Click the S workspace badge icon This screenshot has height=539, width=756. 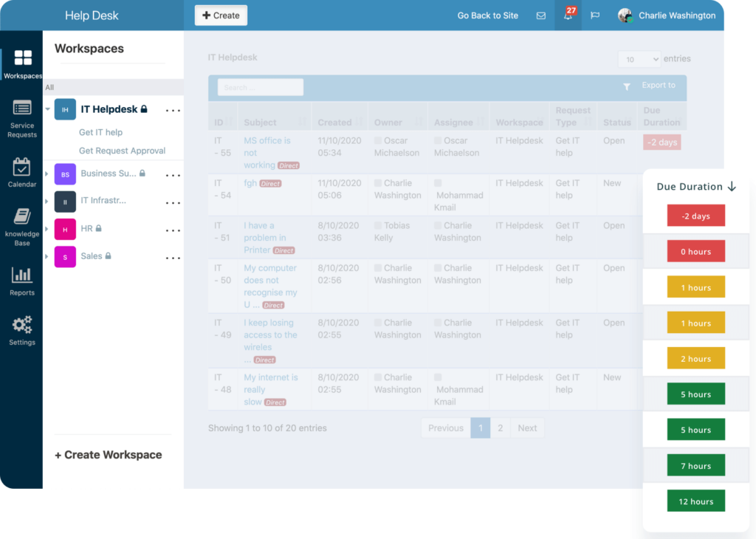pos(65,257)
